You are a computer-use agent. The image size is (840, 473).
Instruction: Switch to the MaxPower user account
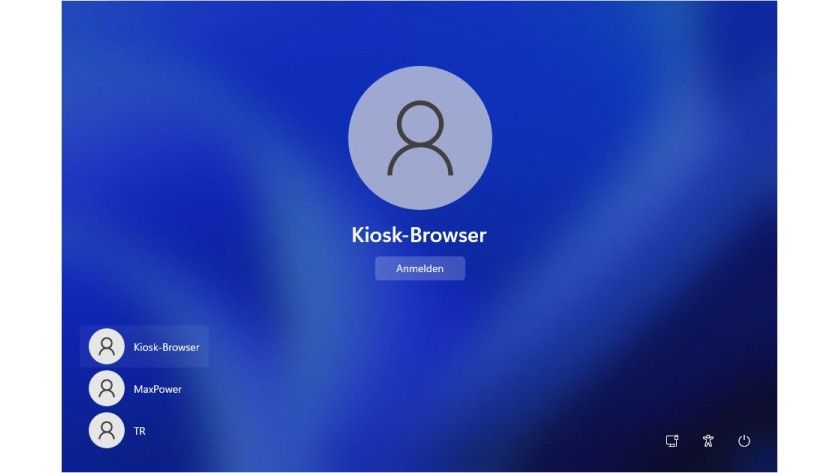145,389
